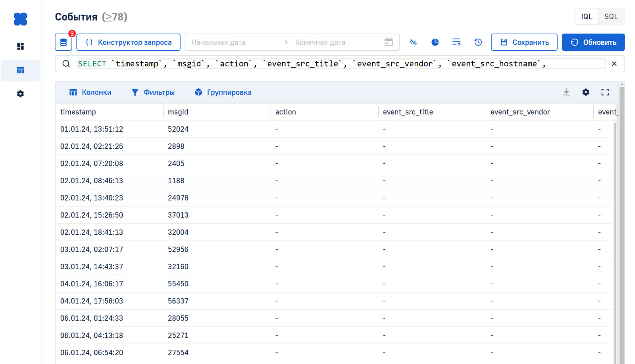This screenshot has width=635, height=364.
Task: Open the dashboard icon in sidebar
Action: pos(21,46)
